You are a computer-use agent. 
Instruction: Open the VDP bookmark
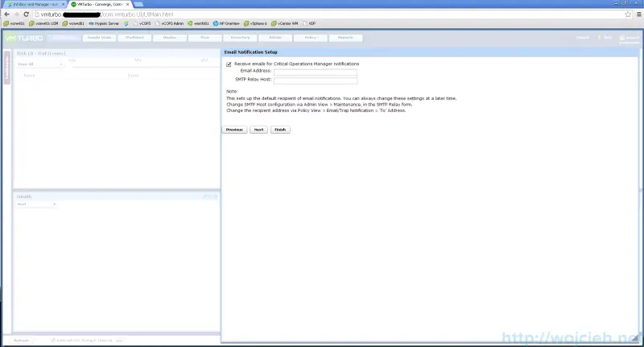[309, 23]
